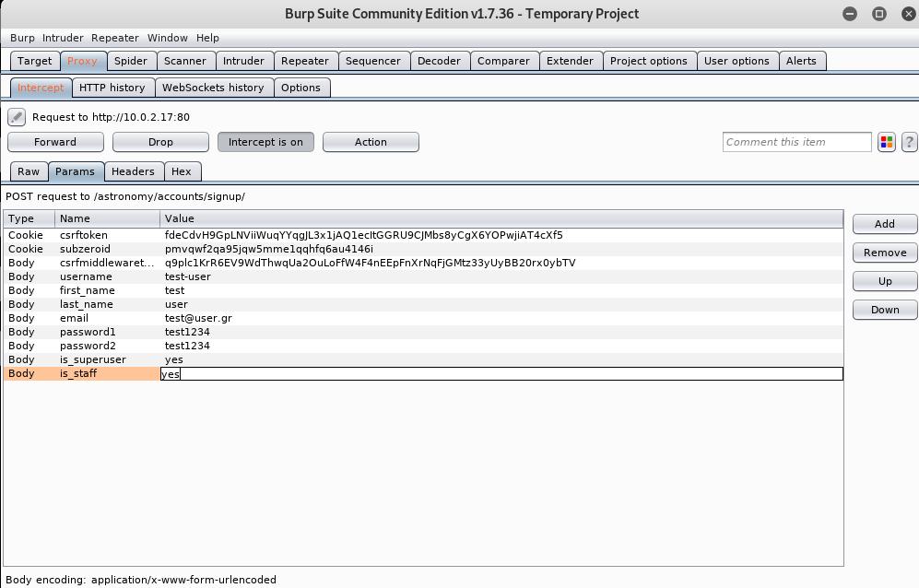
Task: Select the subzeroid cookie name cell
Action: coord(107,249)
